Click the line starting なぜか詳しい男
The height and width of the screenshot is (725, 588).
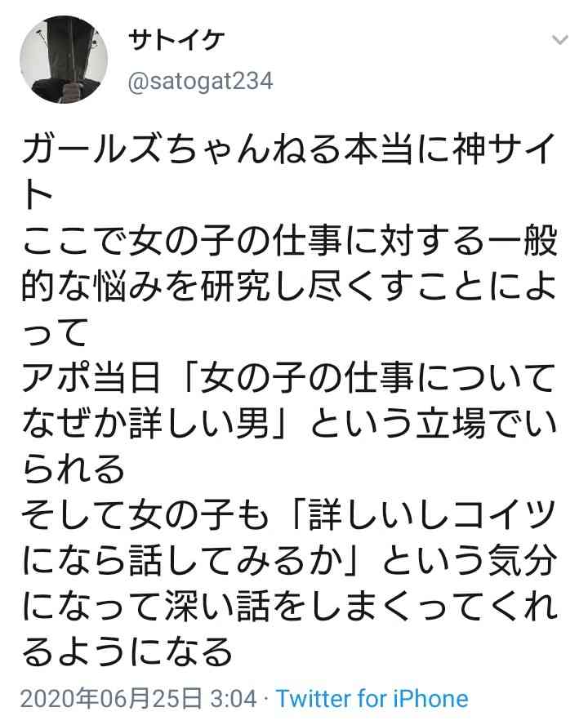click(289, 425)
